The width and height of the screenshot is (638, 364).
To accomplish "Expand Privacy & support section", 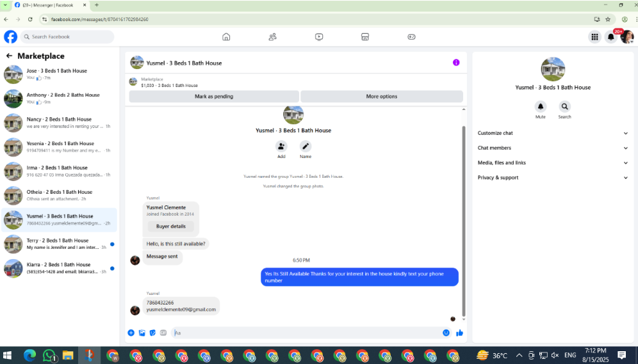I will pos(553,178).
